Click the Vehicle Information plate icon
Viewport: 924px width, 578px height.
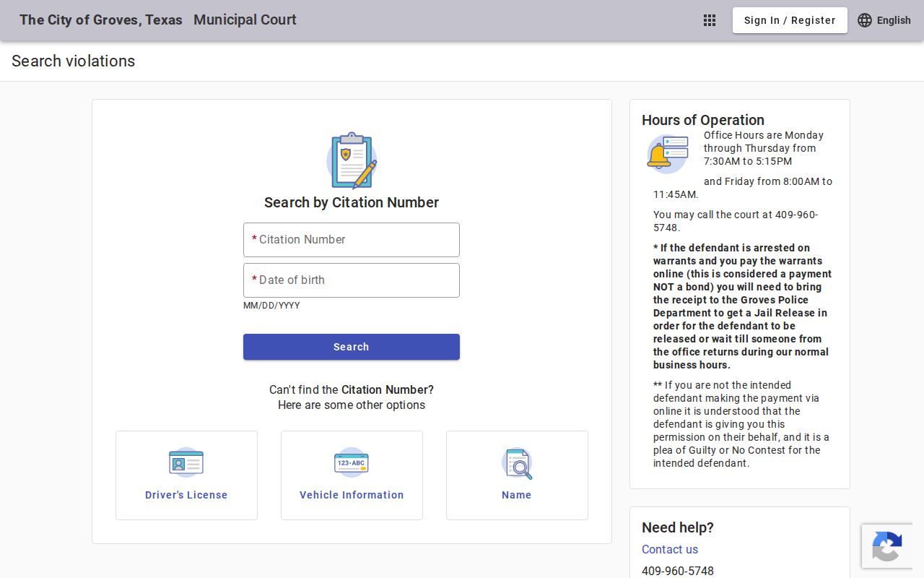coord(352,462)
